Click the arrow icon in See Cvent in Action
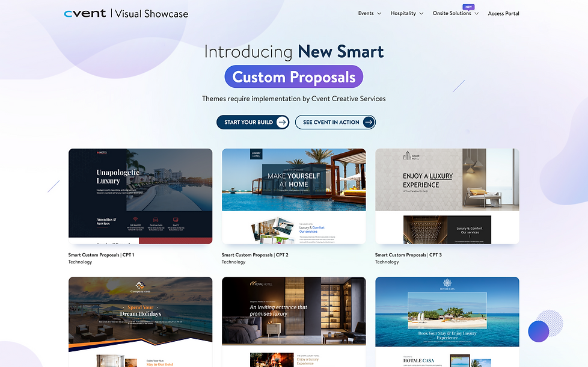This screenshot has height=367, width=588. pos(367,122)
